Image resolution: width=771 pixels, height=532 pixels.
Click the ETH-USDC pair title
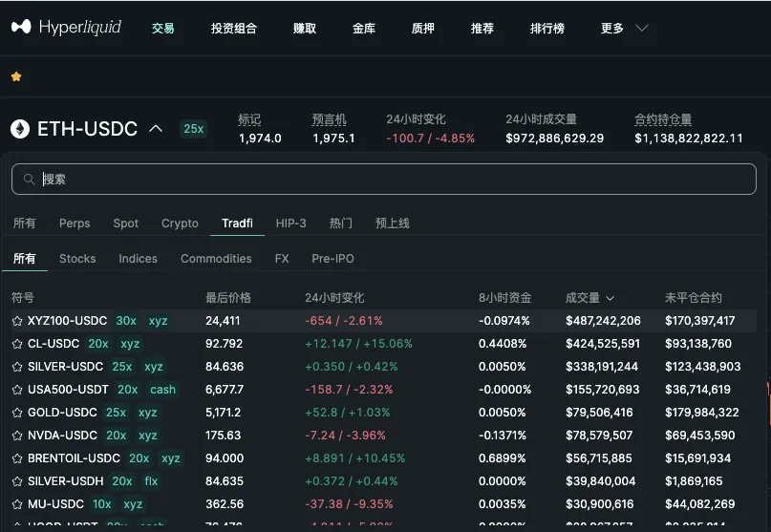point(88,129)
